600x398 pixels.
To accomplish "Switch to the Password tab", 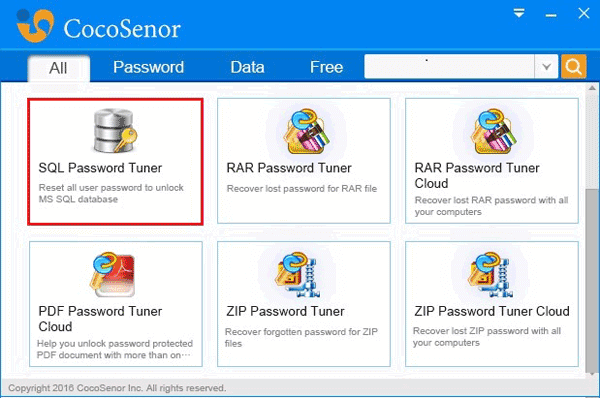I will [x=148, y=67].
